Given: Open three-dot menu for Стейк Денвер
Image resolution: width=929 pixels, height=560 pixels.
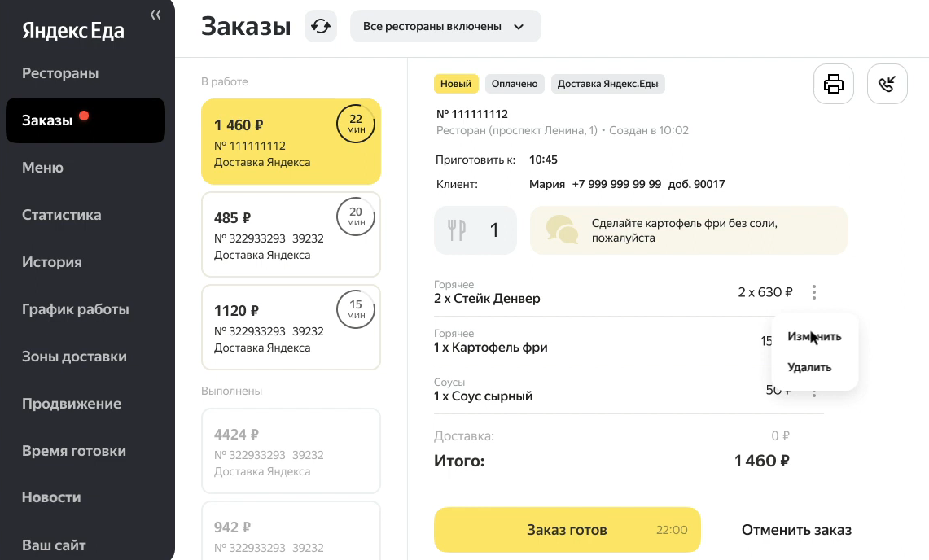Looking at the screenshot, I should point(814,292).
